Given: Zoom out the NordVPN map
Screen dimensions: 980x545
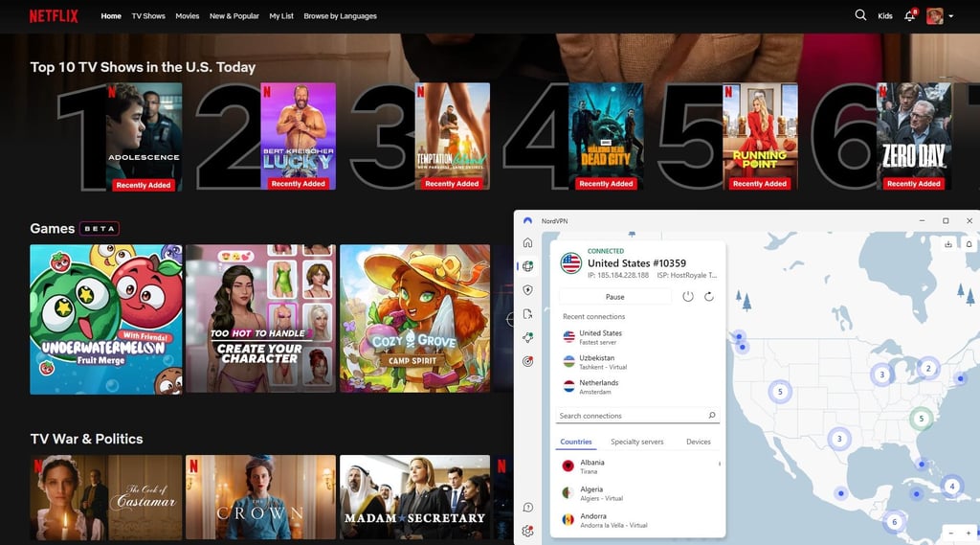Looking at the screenshot, I should click(x=950, y=534).
